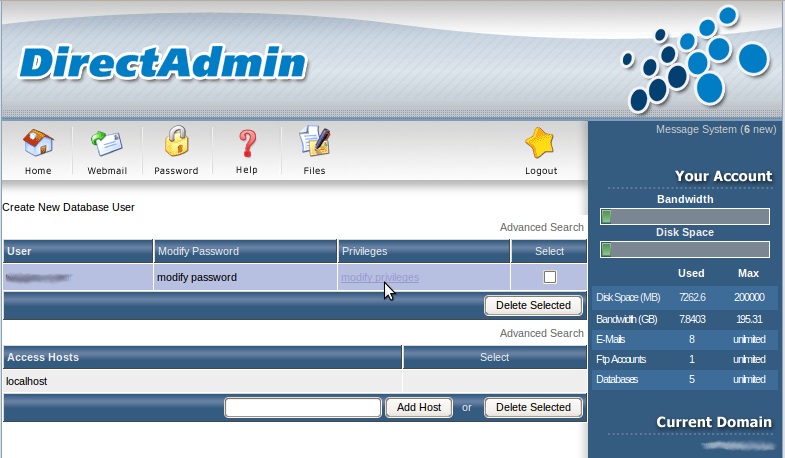The image size is (785, 458).
Task: Sort by the User column header
Action: pyautogui.click(x=78, y=251)
